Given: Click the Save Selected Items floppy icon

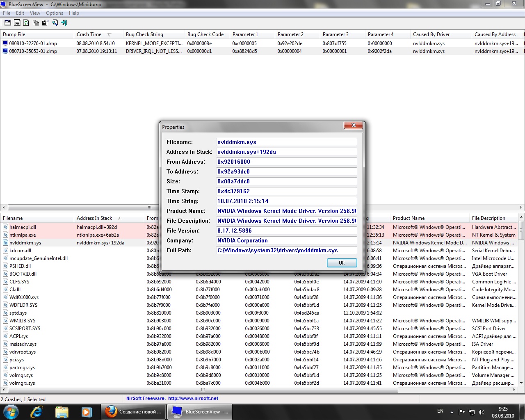Looking at the screenshot, I should [17, 23].
